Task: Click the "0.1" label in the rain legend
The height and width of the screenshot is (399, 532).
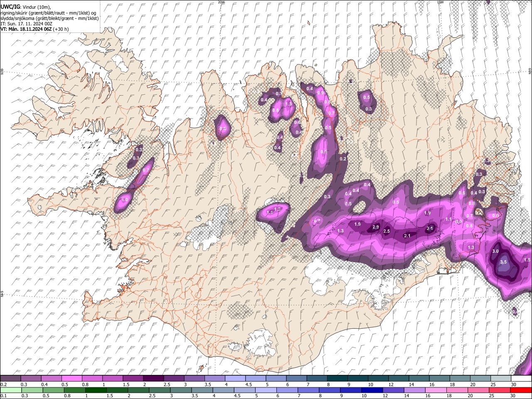Action: pyautogui.click(x=4, y=396)
